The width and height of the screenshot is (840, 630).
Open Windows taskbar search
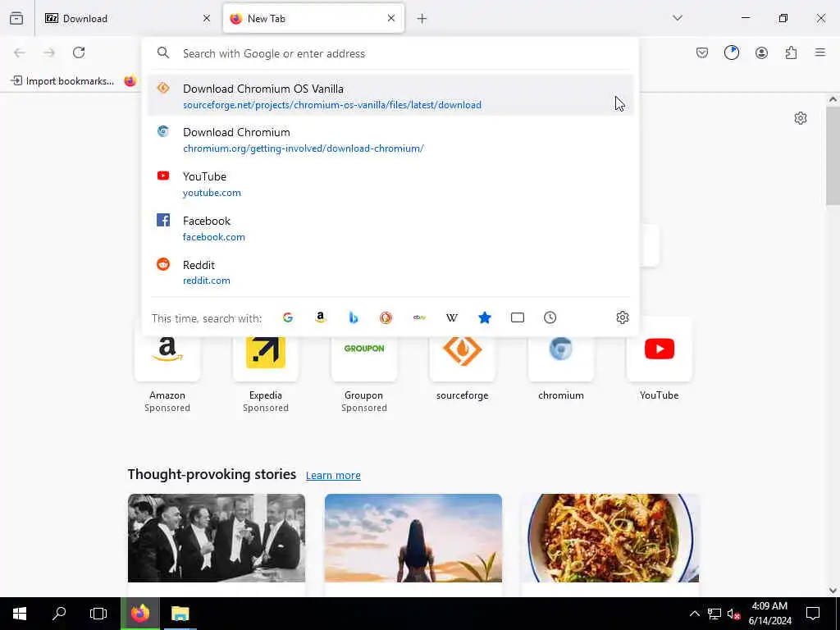59,614
